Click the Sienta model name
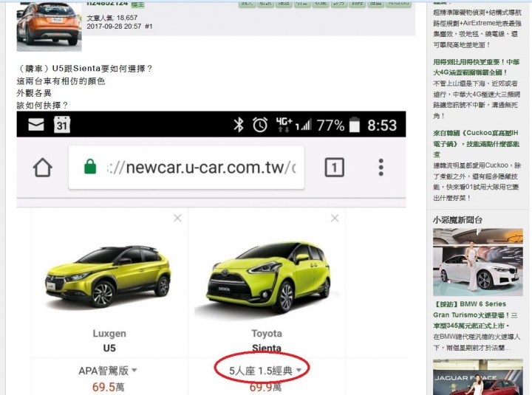This screenshot has width=532, height=395. [x=267, y=348]
